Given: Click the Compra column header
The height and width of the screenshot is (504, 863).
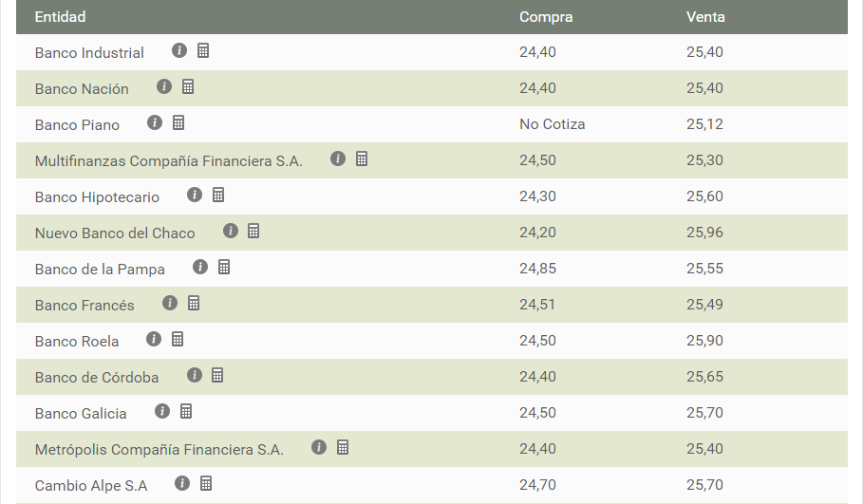Looking at the screenshot, I should [x=546, y=16].
